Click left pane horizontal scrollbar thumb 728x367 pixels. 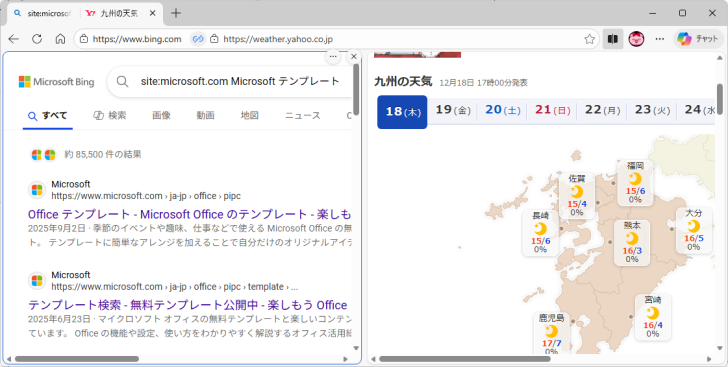point(77,359)
